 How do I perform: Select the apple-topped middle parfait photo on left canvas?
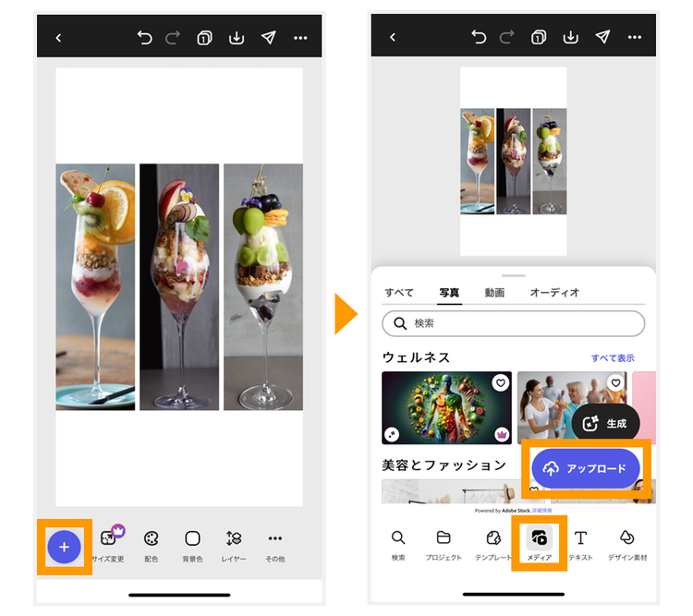(179, 287)
